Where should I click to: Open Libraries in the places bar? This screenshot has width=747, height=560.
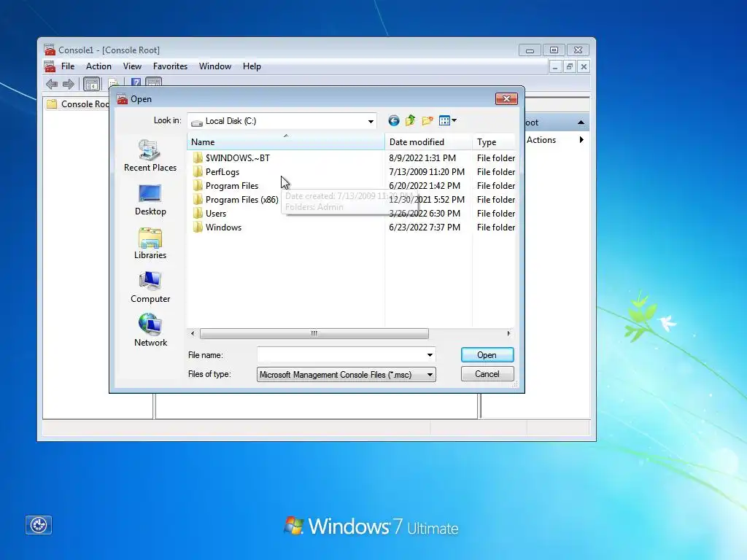click(150, 244)
